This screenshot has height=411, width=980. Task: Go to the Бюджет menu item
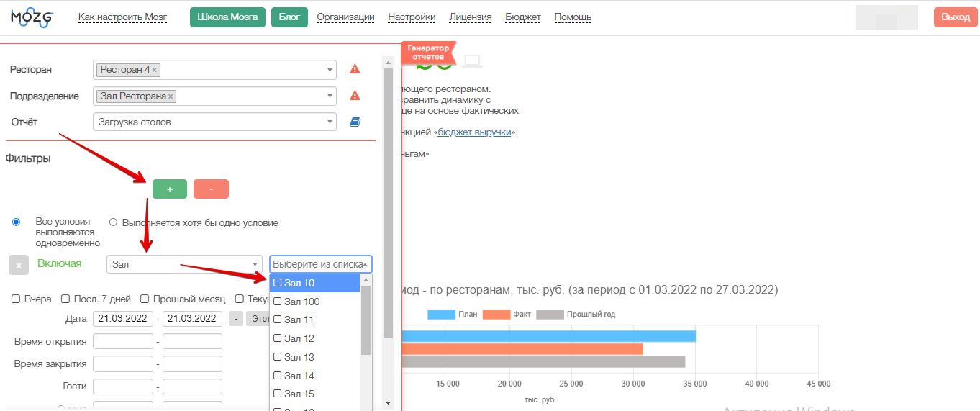click(x=523, y=17)
